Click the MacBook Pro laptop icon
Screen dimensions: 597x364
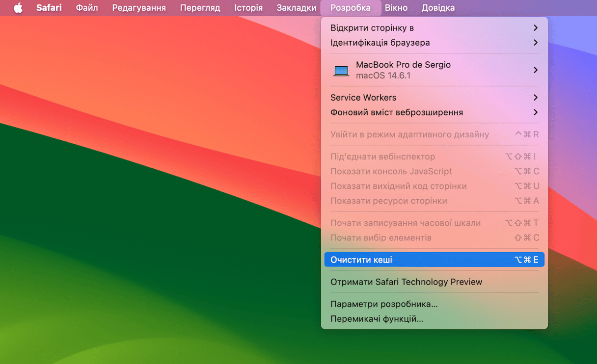pyautogui.click(x=341, y=71)
